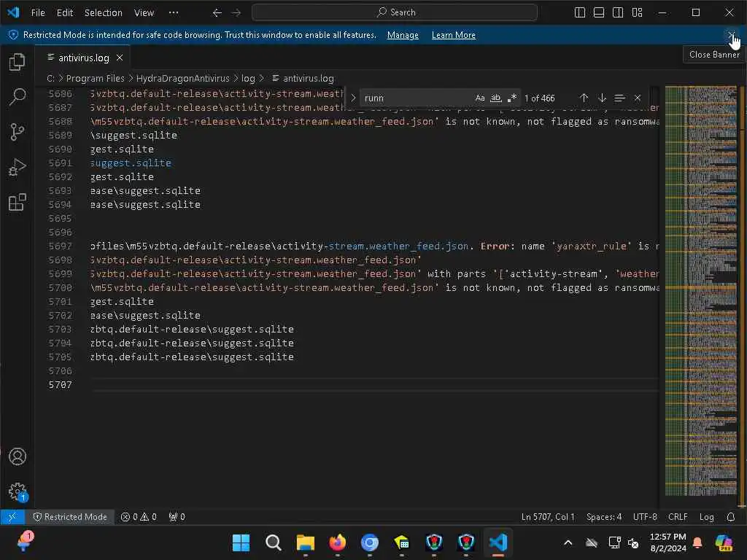The height and width of the screenshot is (560, 747).
Task: Open Firefox from taskbar
Action: pyautogui.click(x=338, y=542)
